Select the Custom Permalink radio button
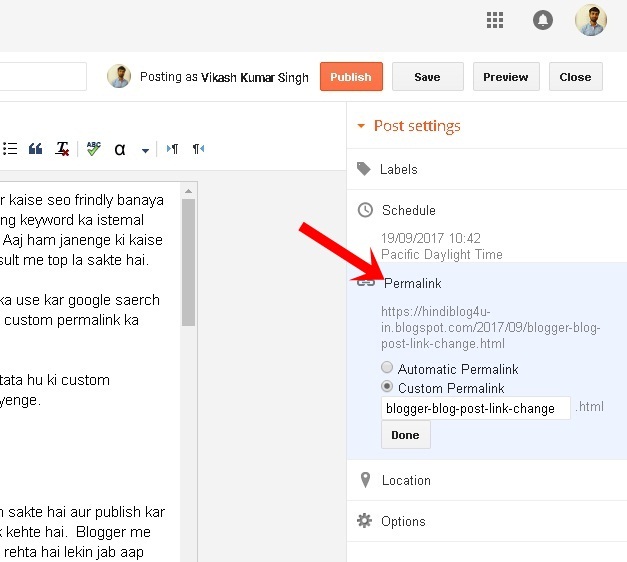The width and height of the screenshot is (627, 562). coord(387,386)
